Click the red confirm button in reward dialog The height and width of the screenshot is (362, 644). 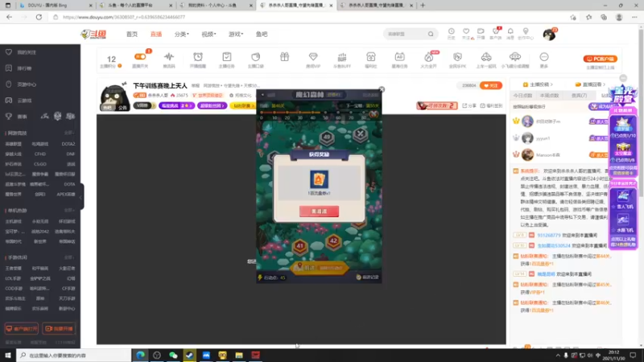(319, 211)
